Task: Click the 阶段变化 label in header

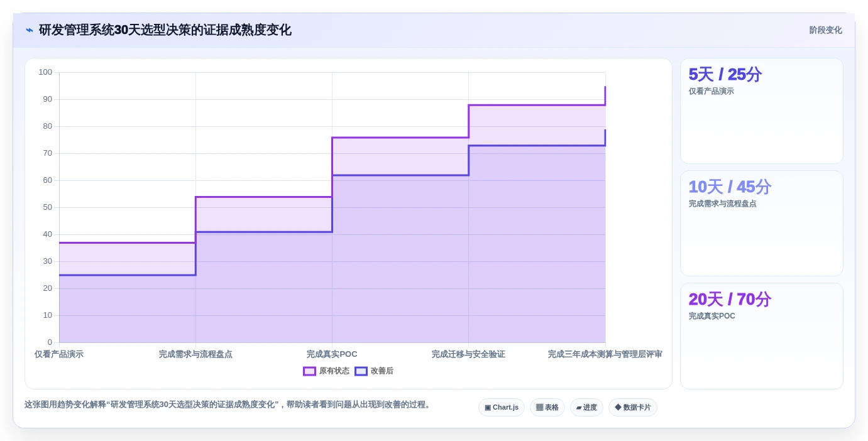Action: [x=825, y=30]
